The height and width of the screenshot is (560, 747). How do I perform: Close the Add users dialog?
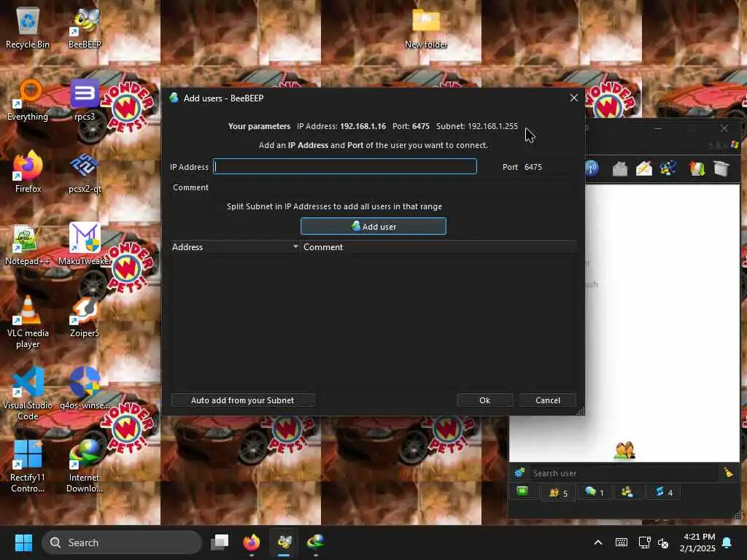pyautogui.click(x=573, y=98)
